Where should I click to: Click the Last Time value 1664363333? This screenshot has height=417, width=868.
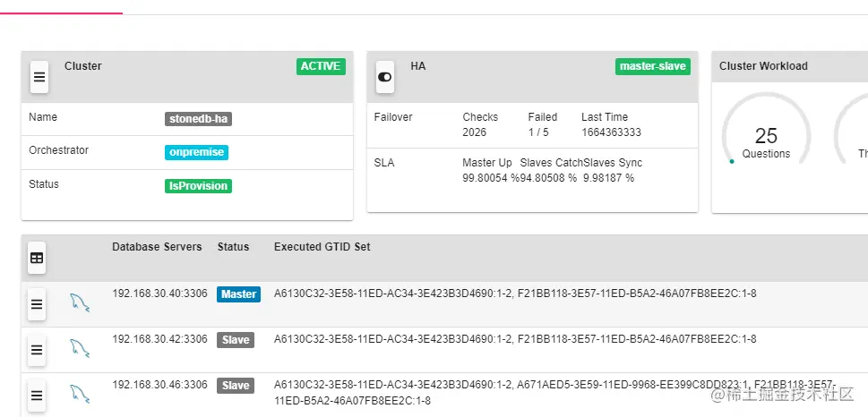(611, 132)
